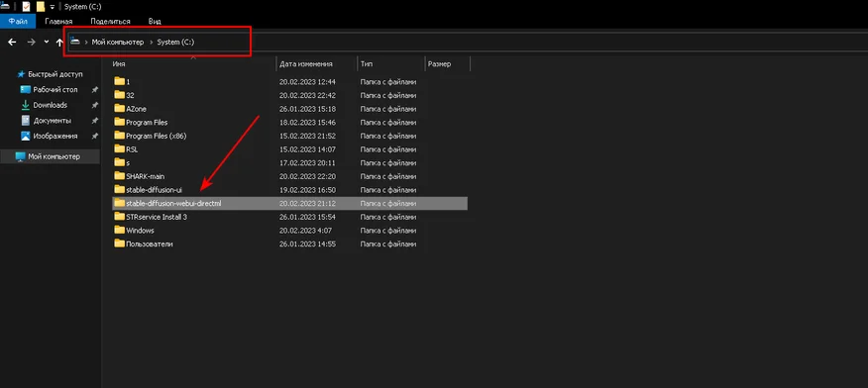Select the folder named 32
Viewport: 868px width, 388px height.
click(x=130, y=95)
